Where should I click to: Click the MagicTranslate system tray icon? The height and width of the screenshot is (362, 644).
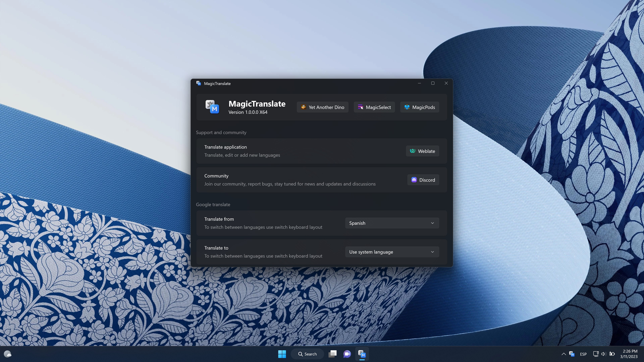572,354
